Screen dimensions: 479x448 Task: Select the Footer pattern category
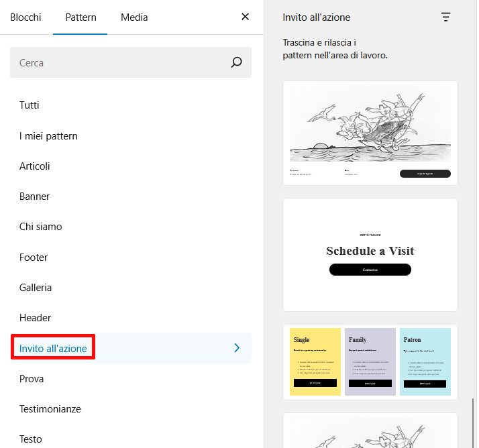[x=34, y=258]
